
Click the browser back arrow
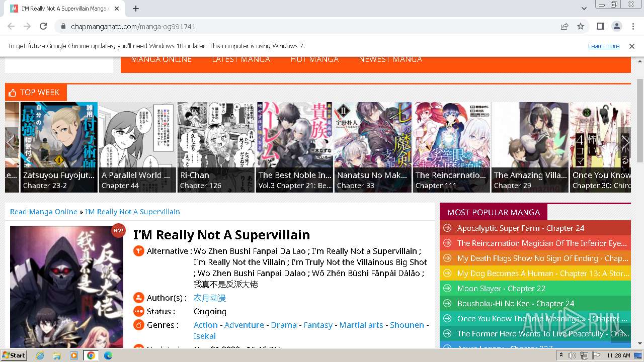tap(11, 26)
